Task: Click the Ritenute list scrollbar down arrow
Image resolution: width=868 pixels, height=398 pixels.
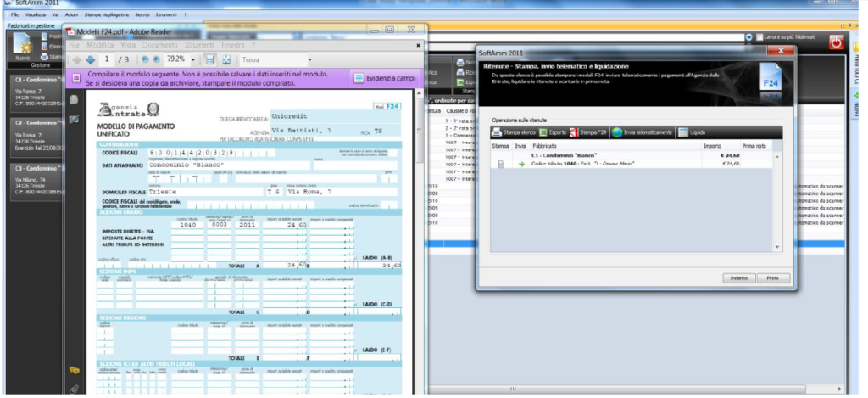Action: [x=778, y=247]
